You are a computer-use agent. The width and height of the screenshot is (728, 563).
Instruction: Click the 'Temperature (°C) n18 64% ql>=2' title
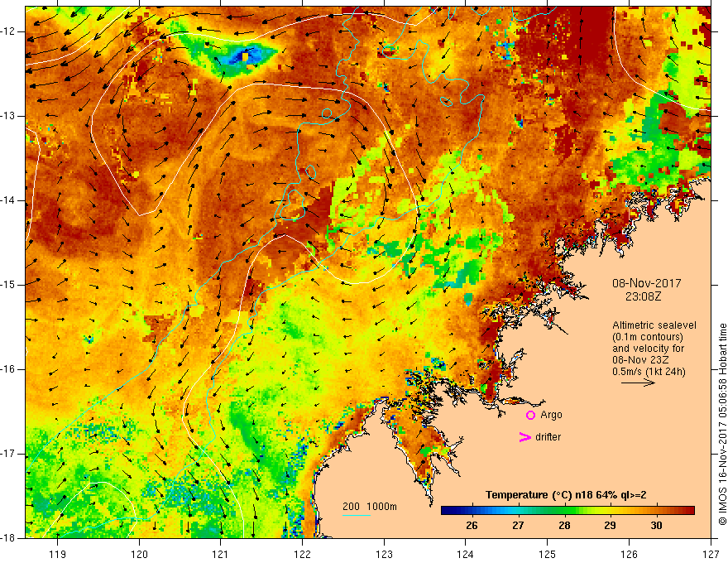pyautogui.click(x=566, y=495)
